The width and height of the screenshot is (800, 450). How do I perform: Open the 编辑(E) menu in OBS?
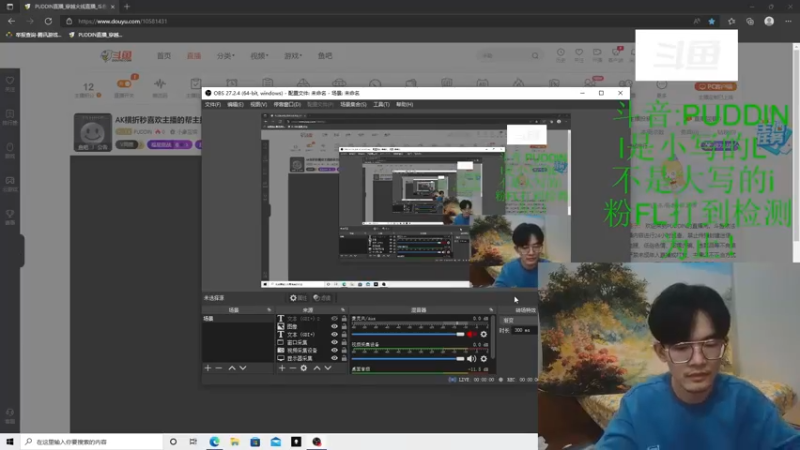pos(235,105)
